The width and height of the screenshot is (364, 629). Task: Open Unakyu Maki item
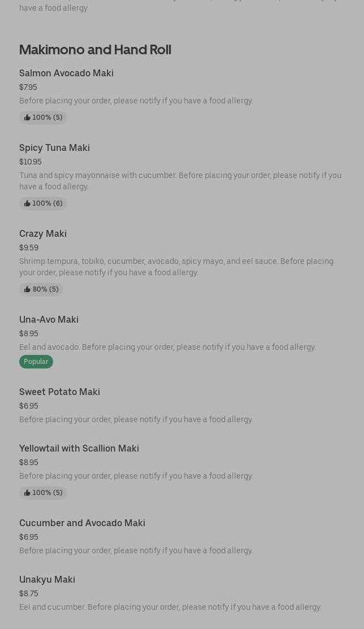point(47,580)
